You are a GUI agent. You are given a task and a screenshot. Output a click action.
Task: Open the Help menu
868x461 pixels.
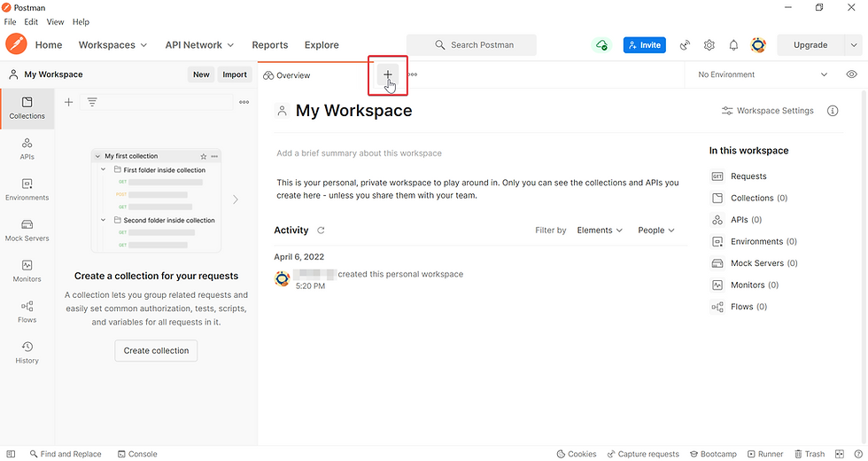tap(81, 21)
